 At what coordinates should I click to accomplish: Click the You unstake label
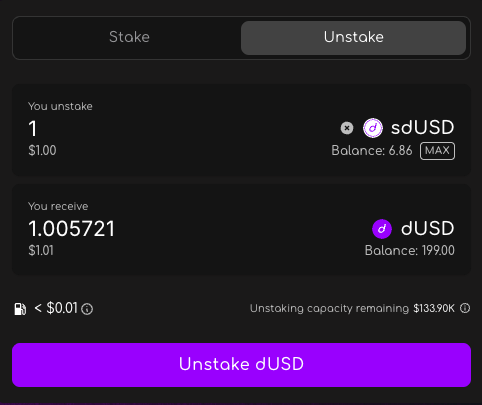tap(60, 106)
